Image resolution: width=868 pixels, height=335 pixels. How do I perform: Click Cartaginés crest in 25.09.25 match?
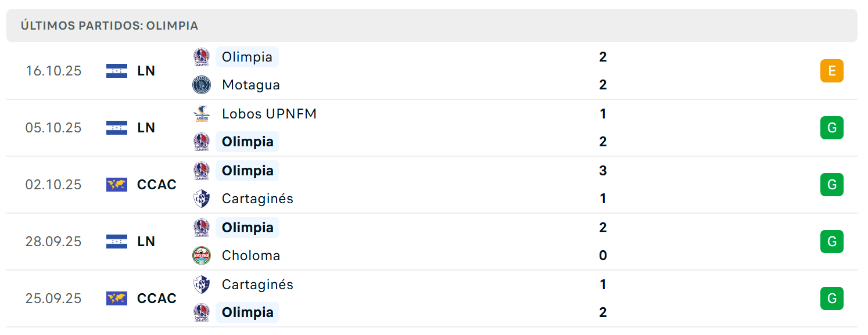pos(202,284)
